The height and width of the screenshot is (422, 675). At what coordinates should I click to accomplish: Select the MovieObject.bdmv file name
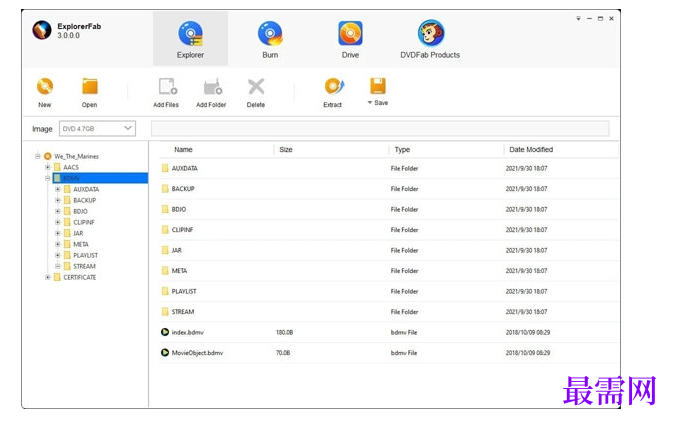pyautogui.click(x=197, y=353)
